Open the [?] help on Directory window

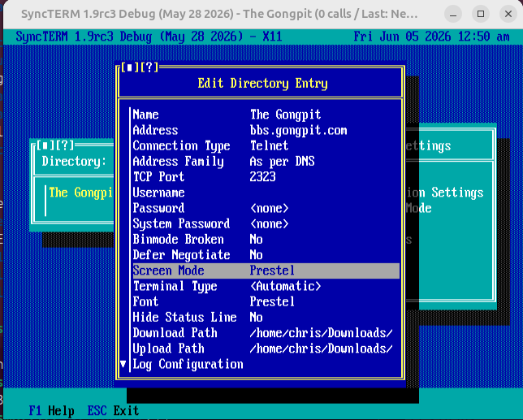click(64, 145)
